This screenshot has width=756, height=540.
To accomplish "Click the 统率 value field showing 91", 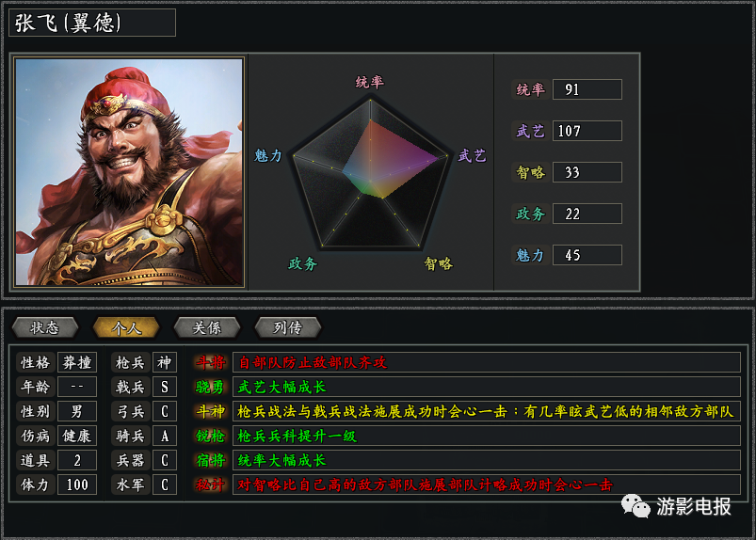I will pyautogui.click(x=587, y=89).
